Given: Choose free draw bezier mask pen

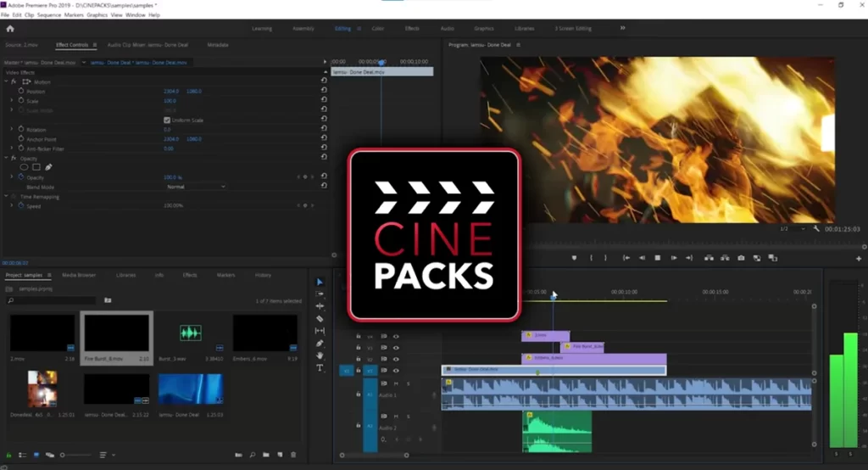Looking at the screenshot, I should (x=48, y=167).
